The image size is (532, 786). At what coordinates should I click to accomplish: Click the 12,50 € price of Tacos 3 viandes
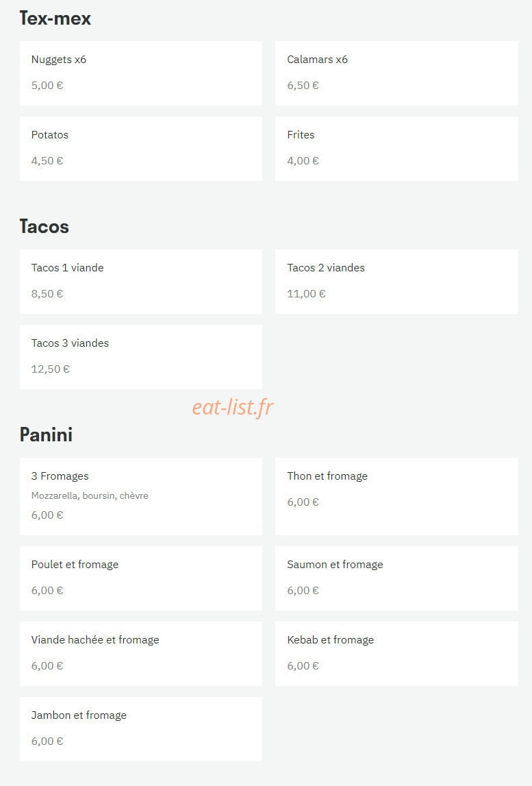click(51, 369)
